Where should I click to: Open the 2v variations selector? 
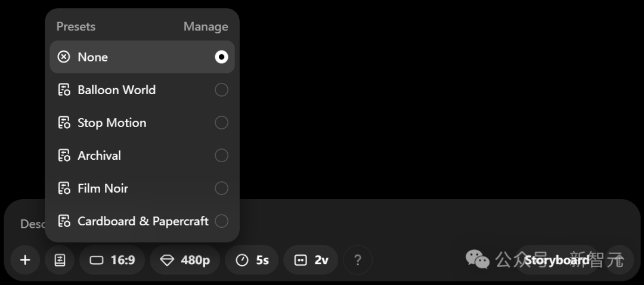coord(311,260)
